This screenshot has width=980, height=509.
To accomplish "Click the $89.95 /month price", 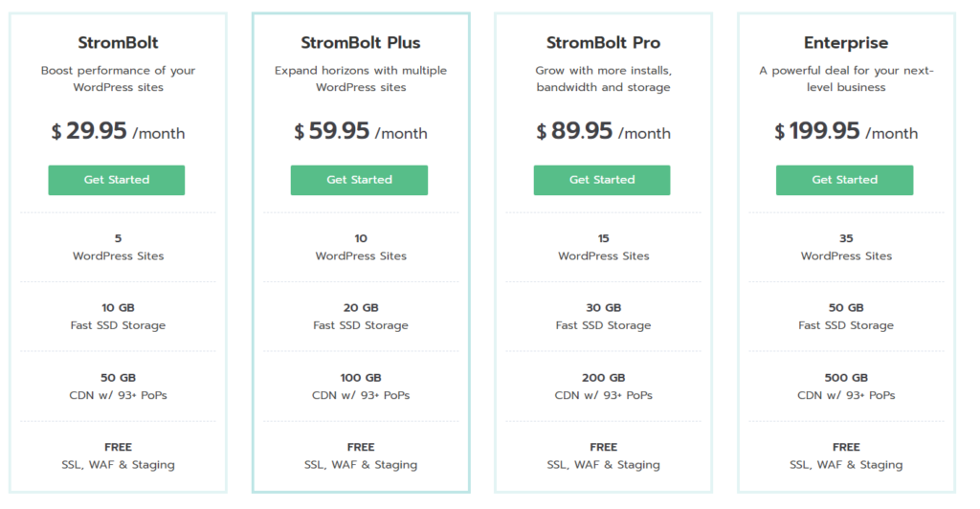I will pyautogui.click(x=603, y=132).
